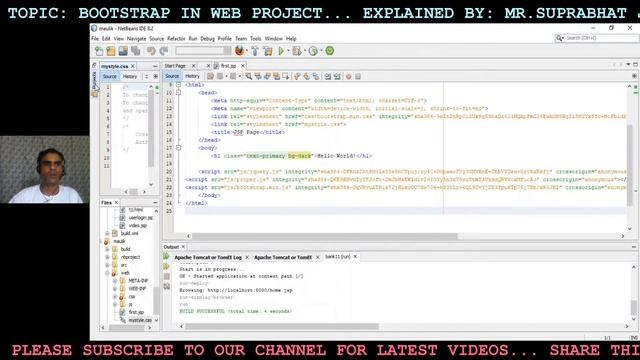Collapse the web folder in Files tree
Screen dimensions: 640x360
[x=107, y=273]
